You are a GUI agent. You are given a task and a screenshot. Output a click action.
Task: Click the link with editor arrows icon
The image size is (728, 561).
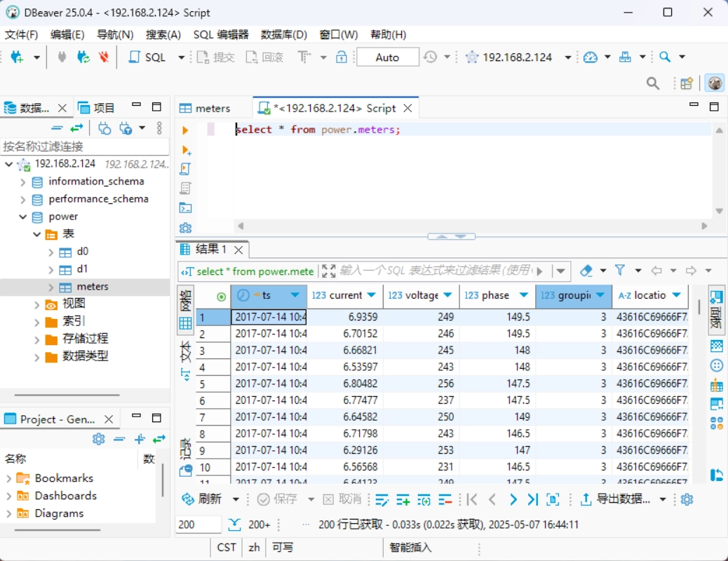[76, 128]
